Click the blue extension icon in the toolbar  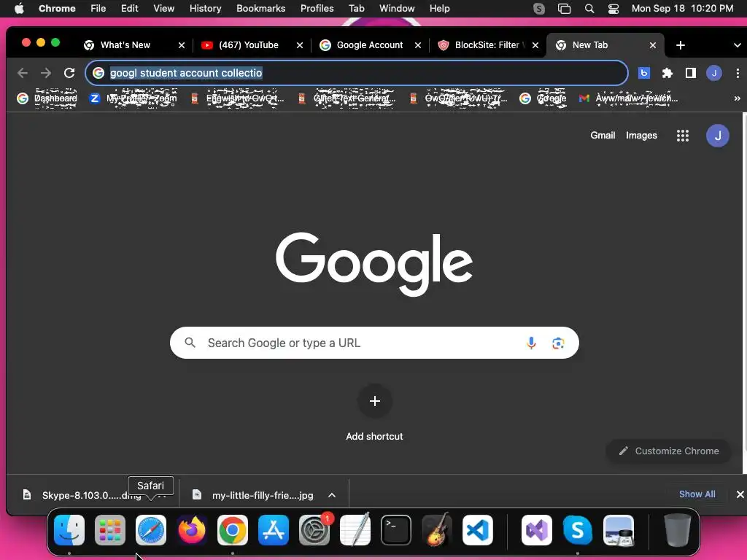[x=644, y=73]
